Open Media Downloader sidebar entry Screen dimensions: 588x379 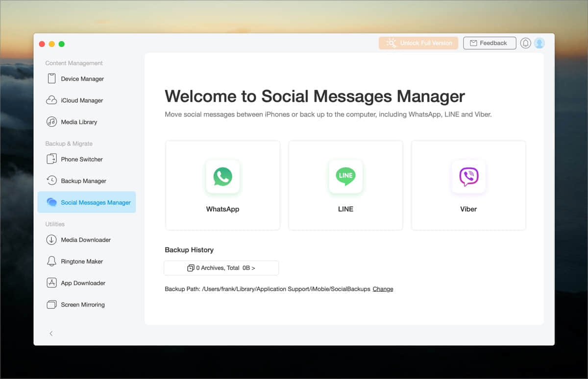87,240
